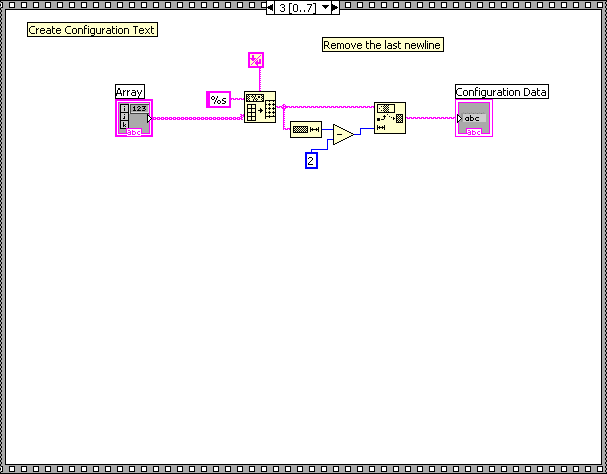Go to previous case with left arrow
This screenshot has width=607, height=474.
click(x=271, y=8)
